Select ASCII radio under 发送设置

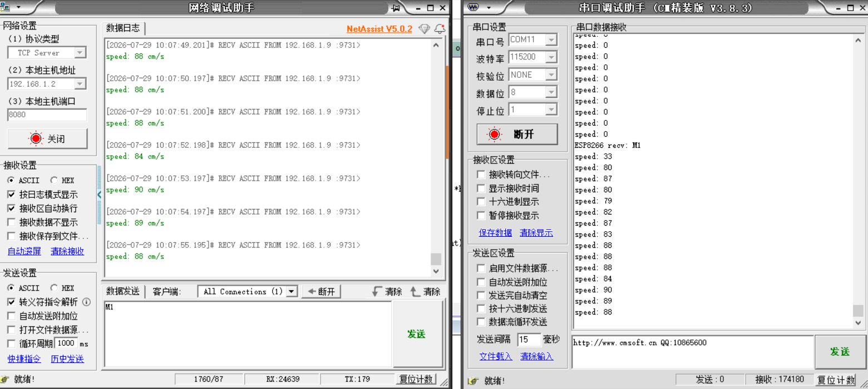coord(11,288)
